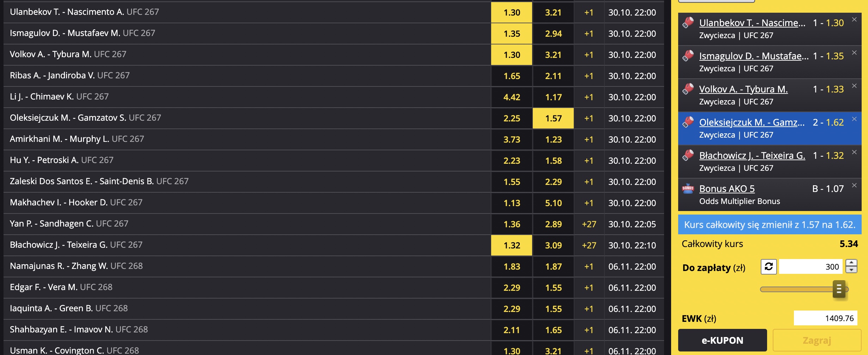Open Oleksiejczuk M. - Gamz... link in coupon
The image size is (868, 355).
752,122
